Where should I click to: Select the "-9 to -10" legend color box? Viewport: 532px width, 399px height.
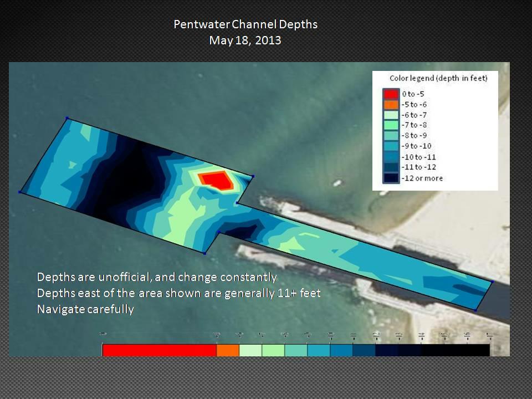(x=391, y=146)
